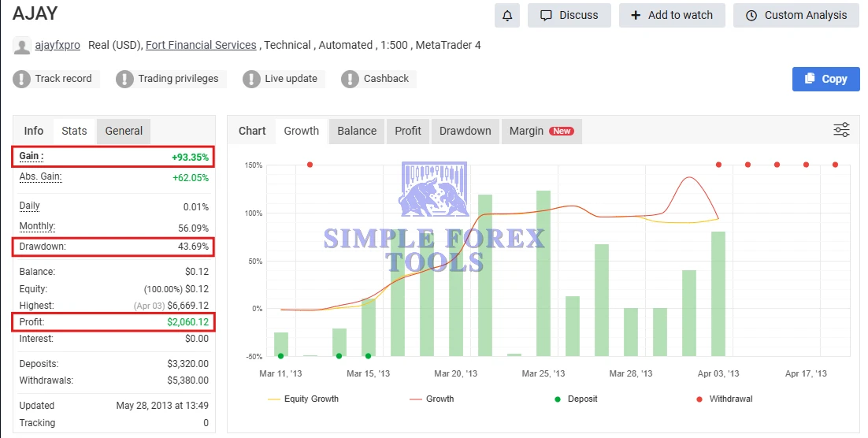This screenshot has height=438, width=868.
Task: Click the notification bell icon
Action: [507, 16]
